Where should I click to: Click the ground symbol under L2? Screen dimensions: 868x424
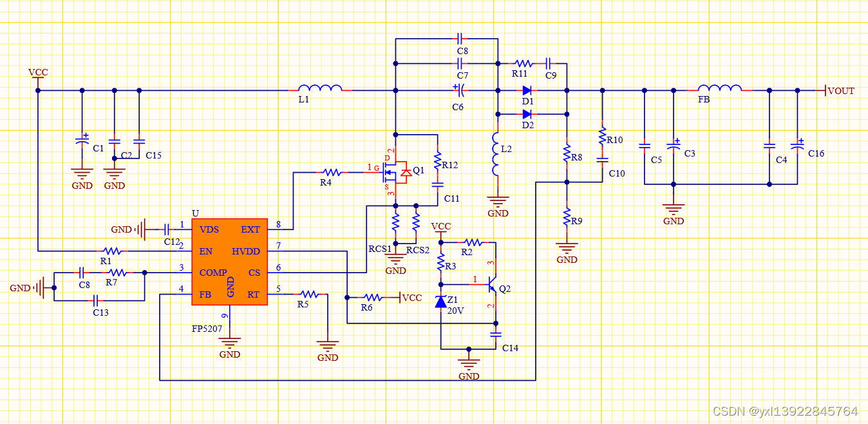tap(498, 201)
